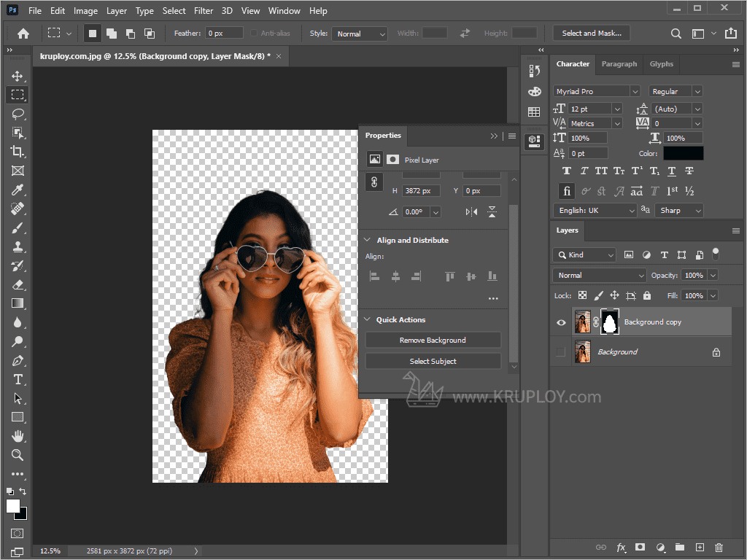
Task: Open the Search icon in options bar
Action: pos(676,34)
